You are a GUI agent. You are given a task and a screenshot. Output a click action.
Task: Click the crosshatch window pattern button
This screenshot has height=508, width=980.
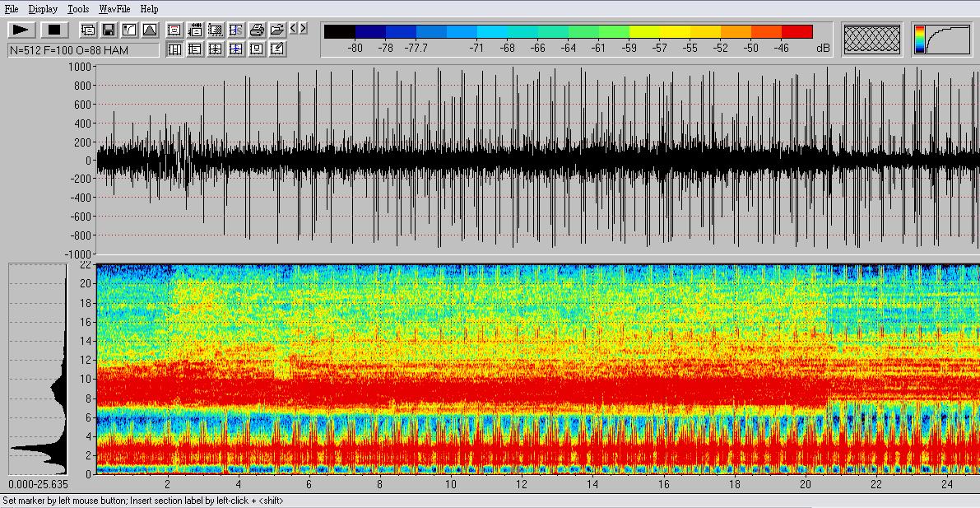[872, 39]
